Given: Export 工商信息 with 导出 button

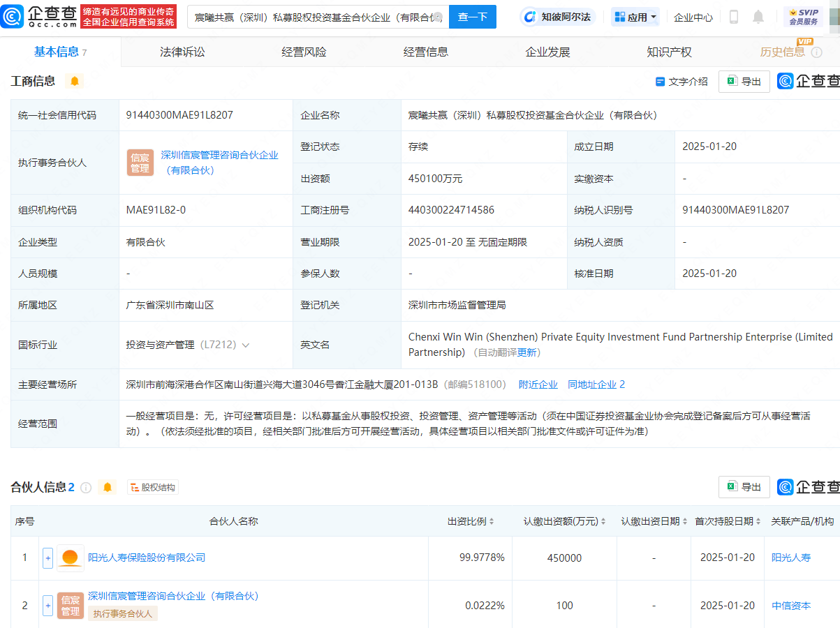Looking at the screenshot, I should 744,82.
